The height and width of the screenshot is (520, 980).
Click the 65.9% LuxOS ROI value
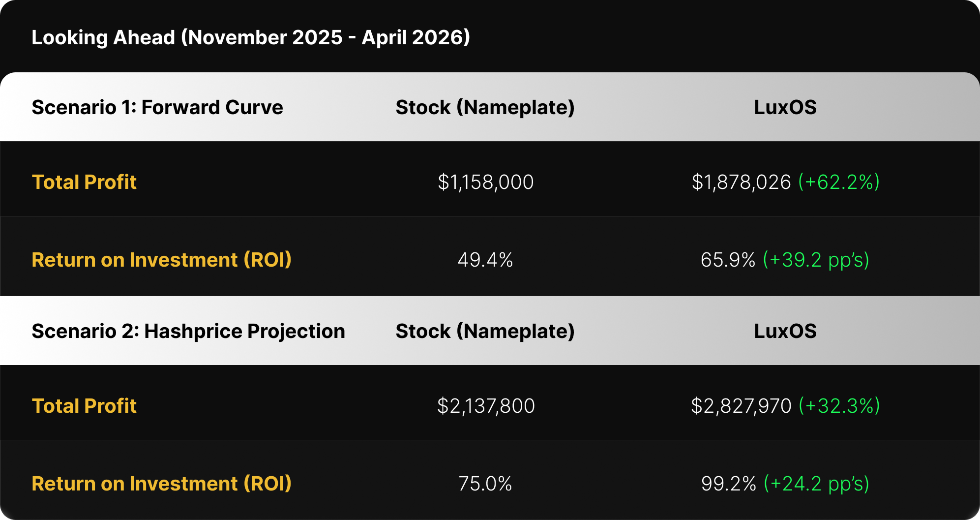pos(728,260)
